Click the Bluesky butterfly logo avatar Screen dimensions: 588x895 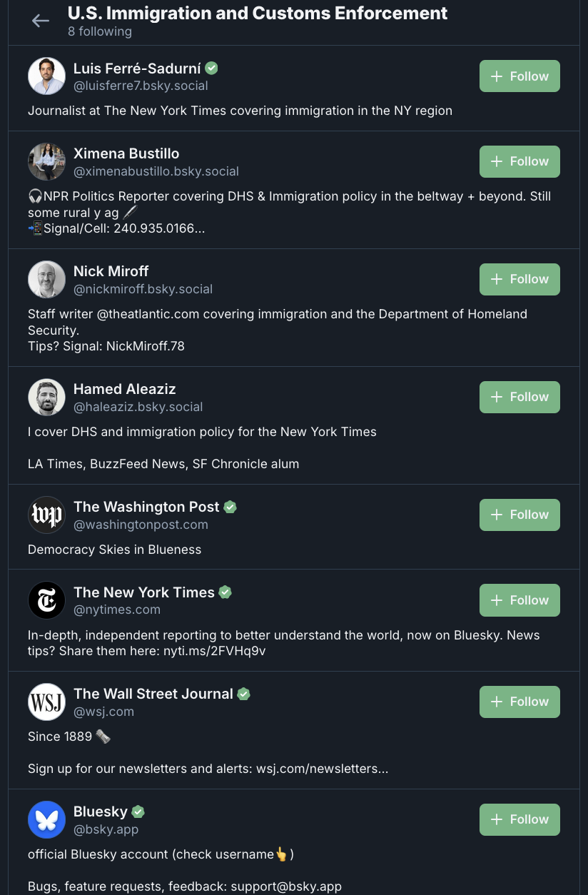pos(46,819)
